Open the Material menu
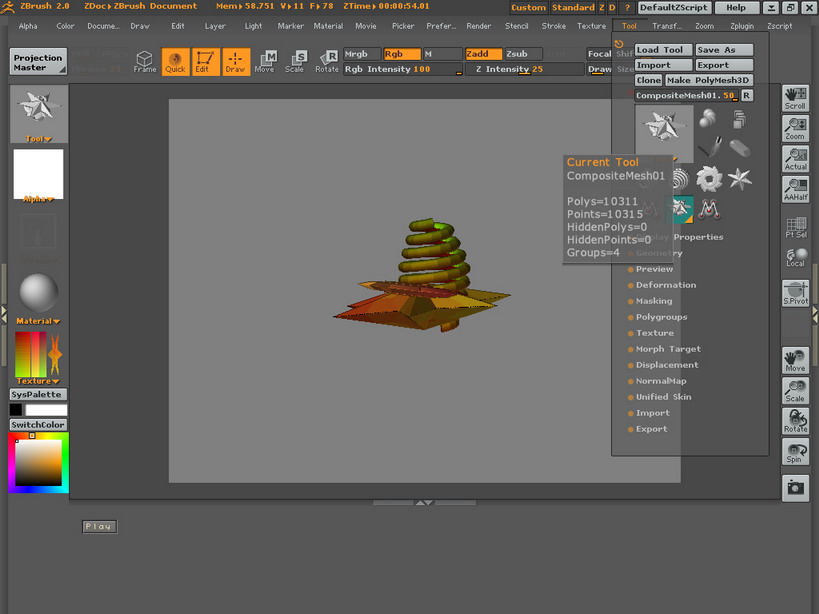This screenshot has height=614, width=819. click(328, 26)
